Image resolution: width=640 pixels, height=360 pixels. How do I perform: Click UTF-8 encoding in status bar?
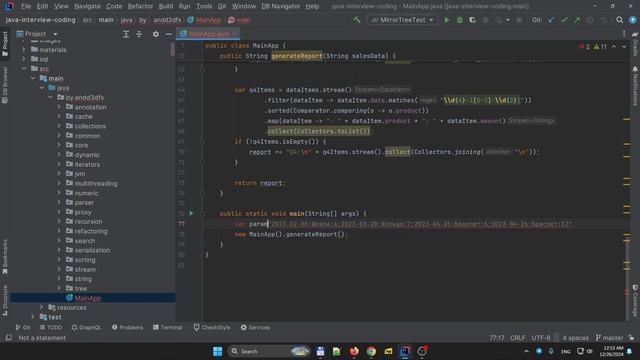pyautogui.click(x=541, y=338)
